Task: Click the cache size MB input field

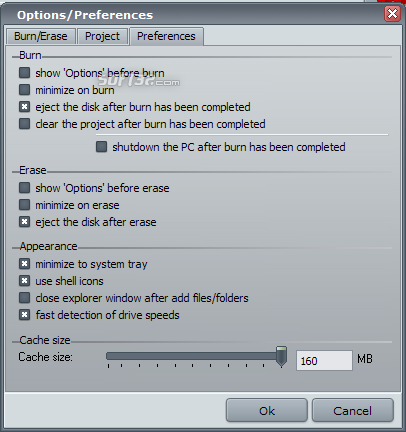Action: point(324,360)
